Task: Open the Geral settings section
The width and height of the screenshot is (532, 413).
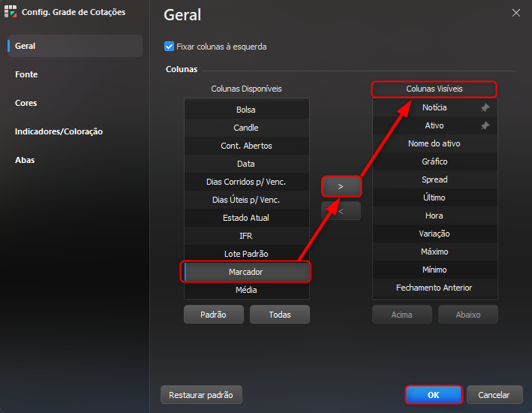Action: click(75, 46)
